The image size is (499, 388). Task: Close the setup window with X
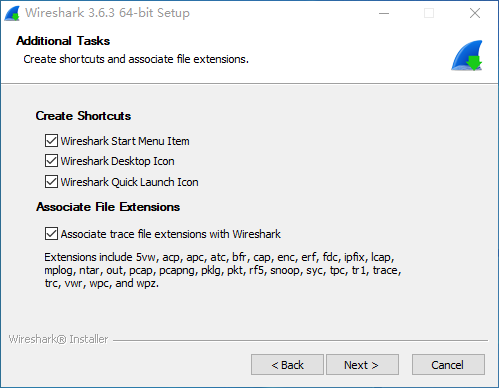[x=475, y=13]
